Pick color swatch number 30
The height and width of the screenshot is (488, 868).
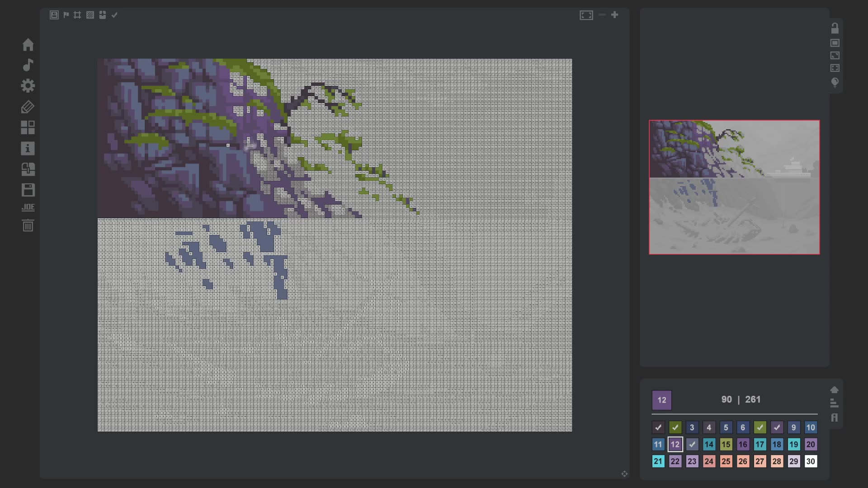[810, 461]
